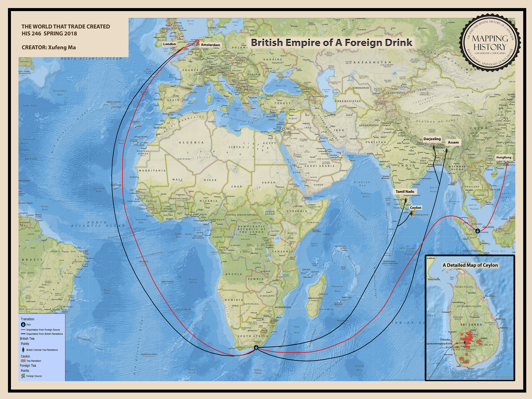Viewport: 532px width, 399px height.
Task: Click the 'ETHIOPIA' country label
Action: tap(297, 211)
